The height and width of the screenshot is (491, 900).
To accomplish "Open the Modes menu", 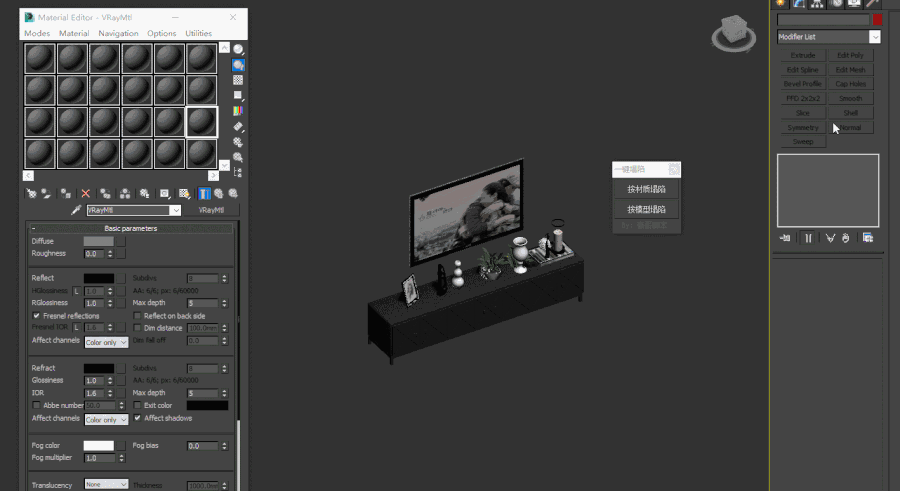I will 37,33.
